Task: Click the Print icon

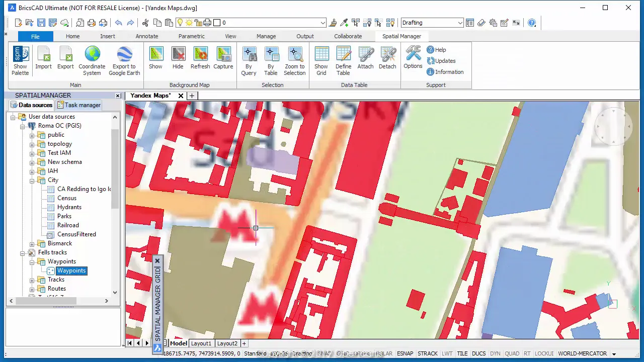Action: [x=92, y=23]
